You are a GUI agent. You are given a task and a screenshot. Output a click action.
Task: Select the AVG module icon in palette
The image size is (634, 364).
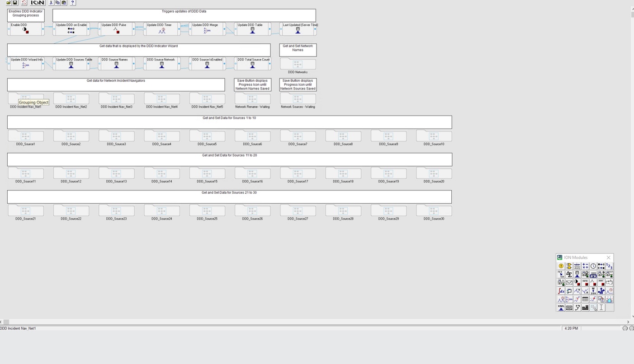tap(577, 266)
